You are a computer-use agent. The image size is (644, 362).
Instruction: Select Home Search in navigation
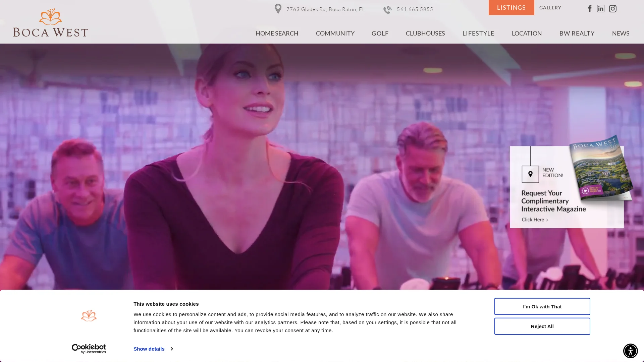[277, 34]
